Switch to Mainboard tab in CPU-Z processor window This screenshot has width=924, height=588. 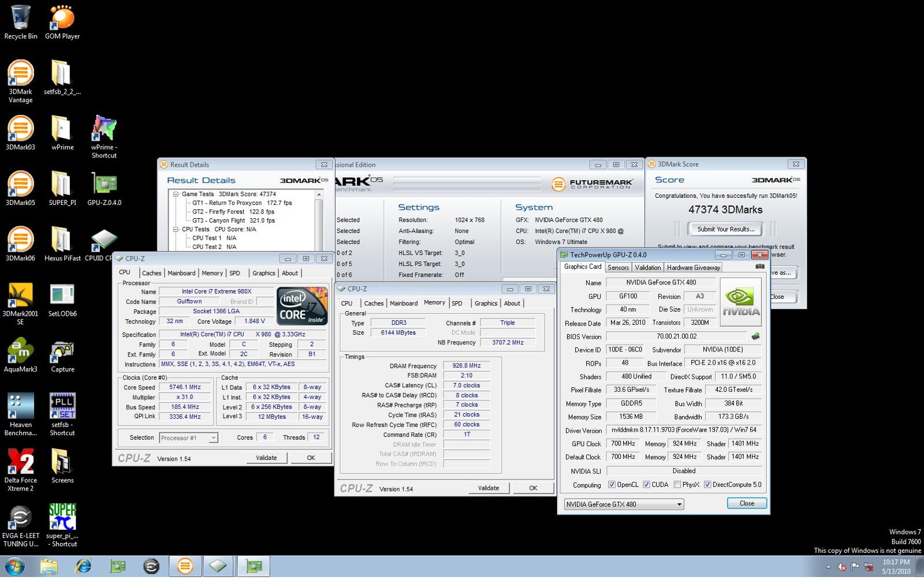(x=181, y=274)
